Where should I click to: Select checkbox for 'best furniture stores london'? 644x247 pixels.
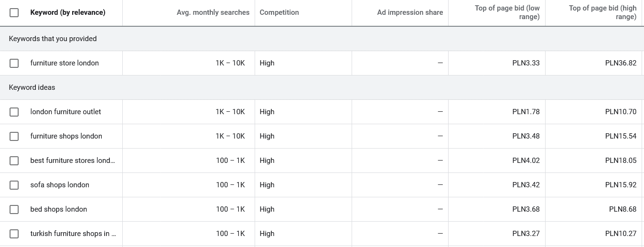[x=14, y=161]
